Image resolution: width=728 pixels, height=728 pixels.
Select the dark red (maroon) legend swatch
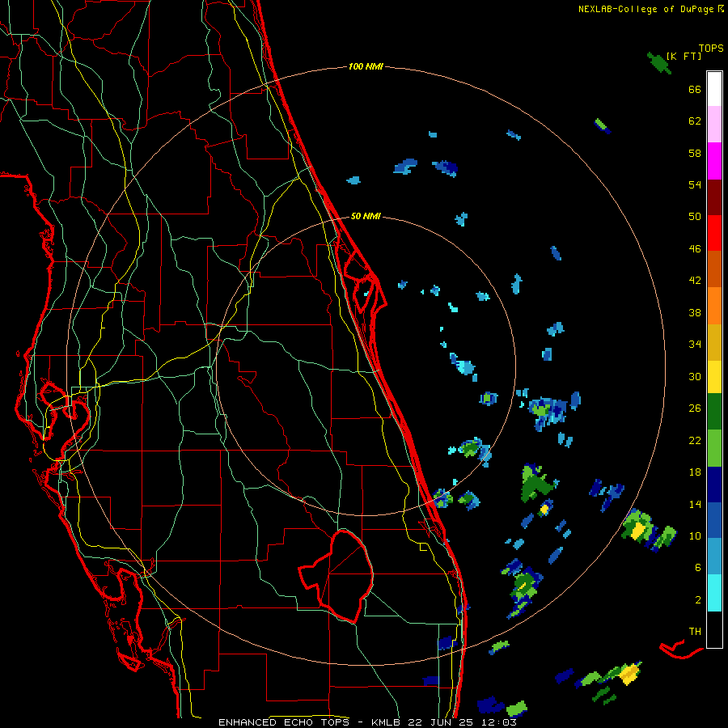pos(714,197)
